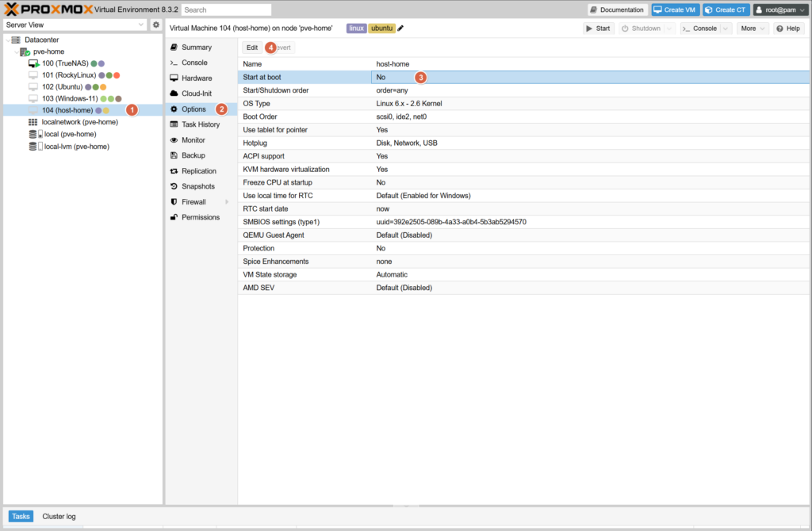The height and width of the screenshot is (531, 812).
Task: Click the Edit button
Action: (252, 48)
